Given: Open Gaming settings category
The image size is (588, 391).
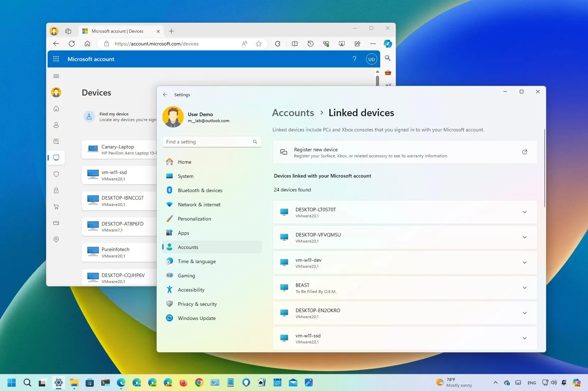Looking at the screenshot, I should 212,276.
